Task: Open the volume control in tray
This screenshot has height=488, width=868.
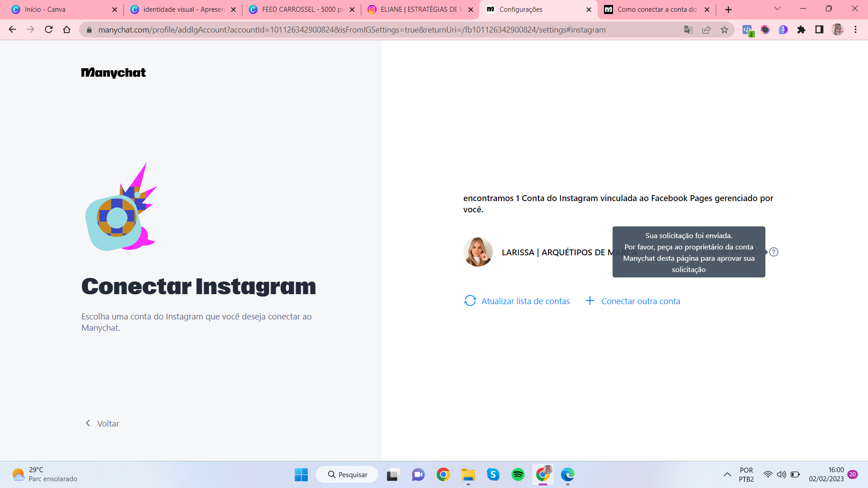Action: 781,474
